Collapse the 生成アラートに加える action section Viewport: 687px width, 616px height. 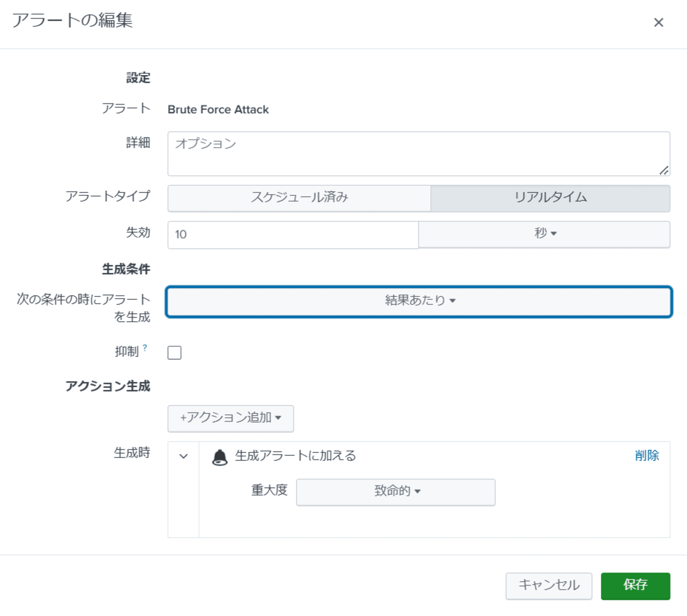tap(183, 456)
